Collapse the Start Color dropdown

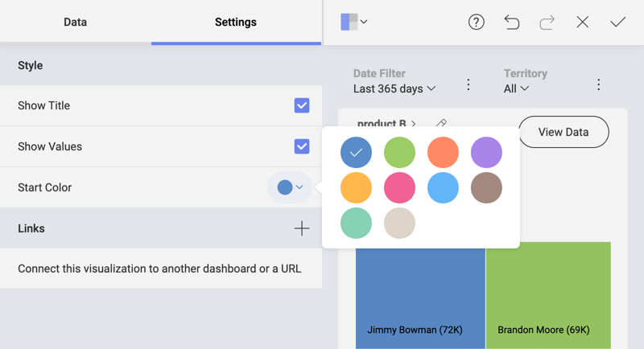tap(290, 187)
